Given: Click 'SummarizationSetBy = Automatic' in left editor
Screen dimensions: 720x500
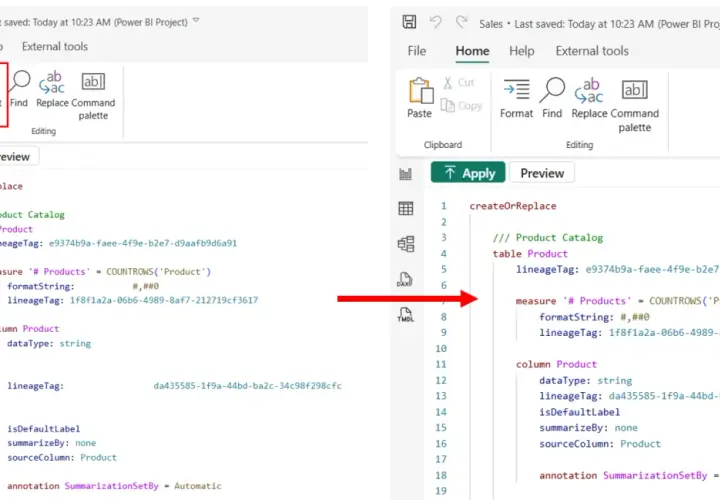Looking at the screenshot, I should pyautogui.click(x=143, y=486).
